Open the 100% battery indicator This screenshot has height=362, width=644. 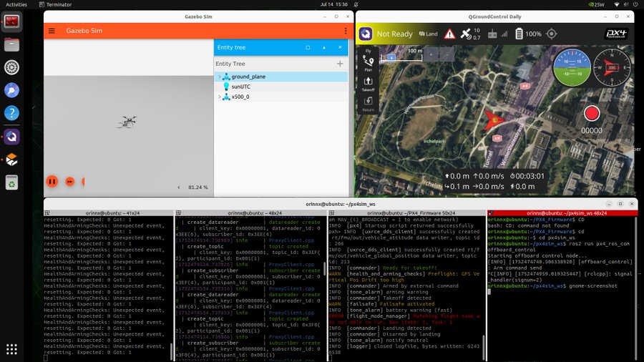point(528,34)
